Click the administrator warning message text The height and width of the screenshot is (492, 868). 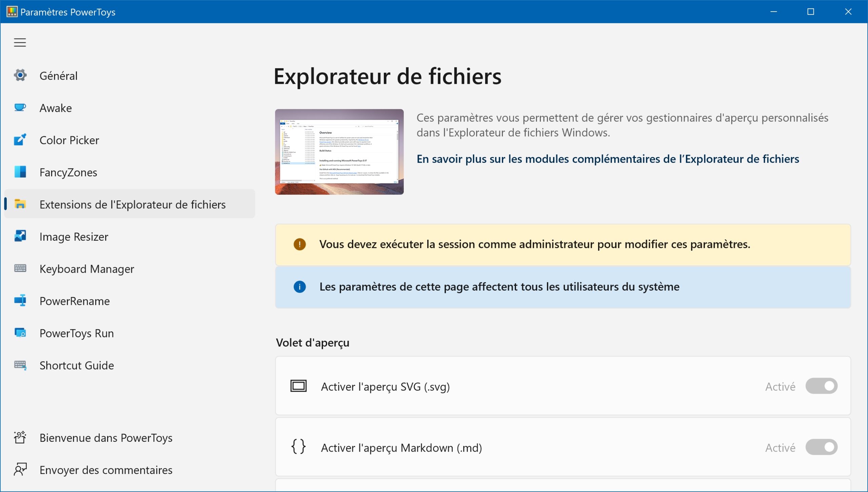click(x=535, y=244)
